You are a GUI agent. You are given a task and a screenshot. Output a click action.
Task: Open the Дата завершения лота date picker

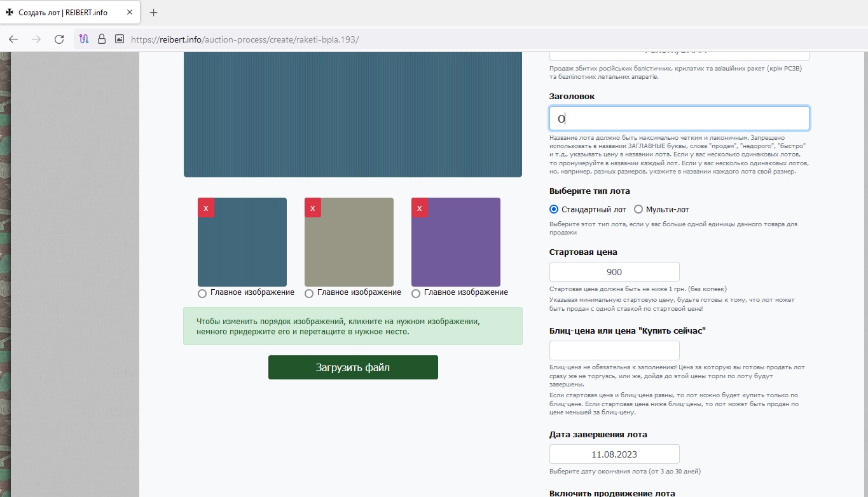click(614, 454)
